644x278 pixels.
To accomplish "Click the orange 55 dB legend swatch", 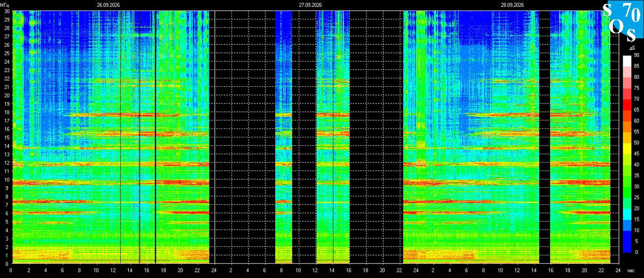I will [x=627, y=137].
